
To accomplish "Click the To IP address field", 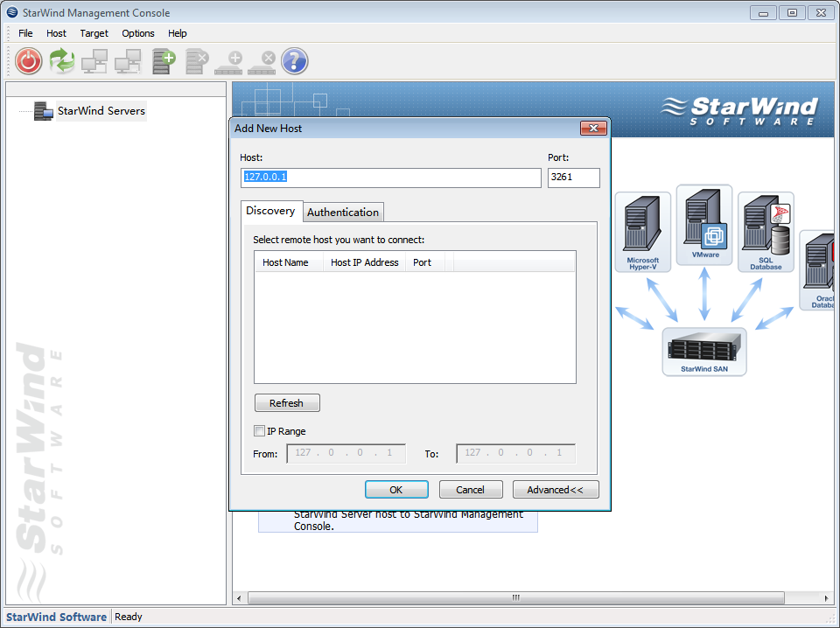I will [x=516, y=453].
